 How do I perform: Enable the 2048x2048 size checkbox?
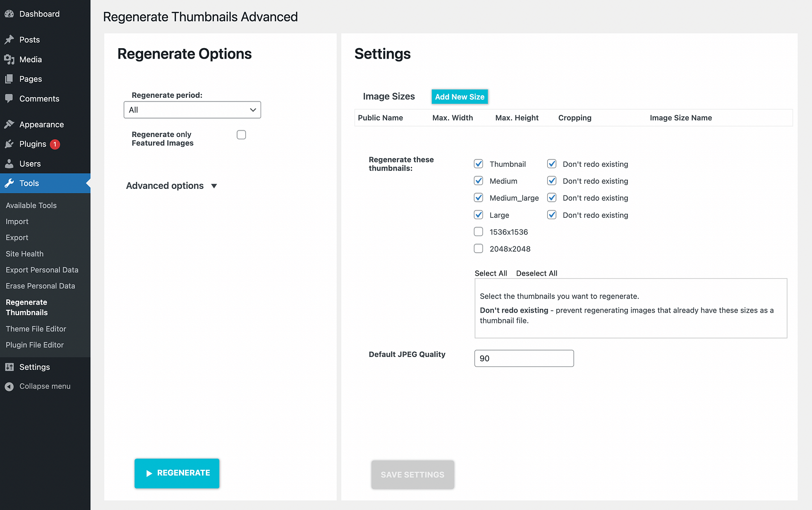pos(478,249)
